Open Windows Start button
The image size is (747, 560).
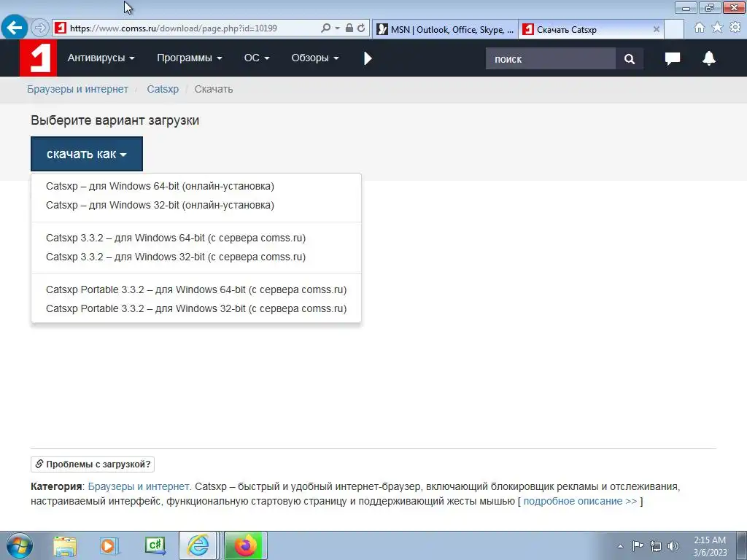pos(20,545)
